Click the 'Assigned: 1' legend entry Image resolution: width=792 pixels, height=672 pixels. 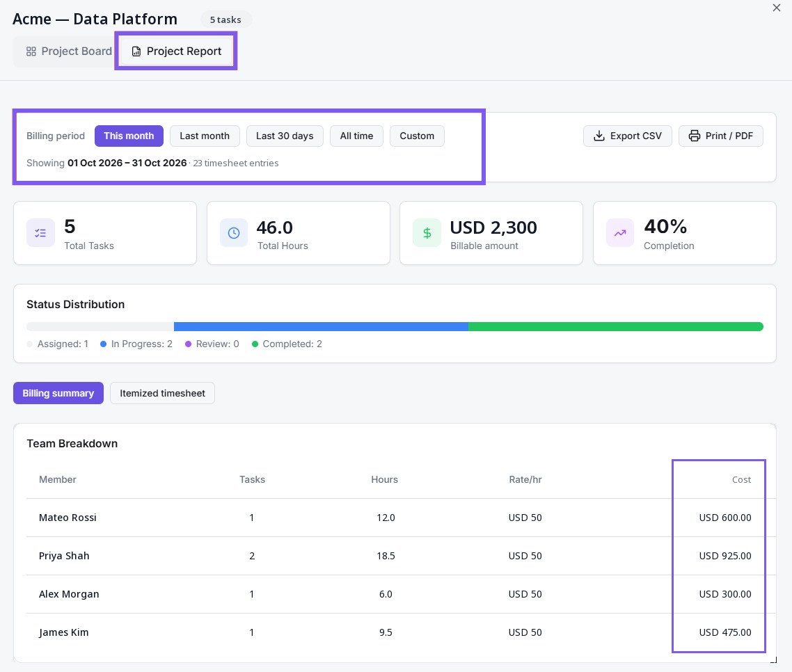pos(58,344)
